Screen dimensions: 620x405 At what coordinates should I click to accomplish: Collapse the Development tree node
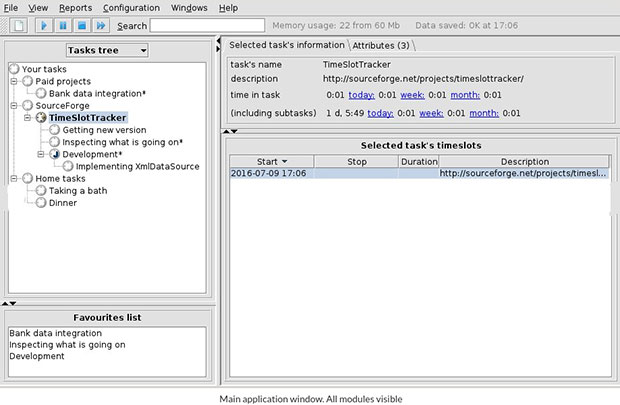pyautogui.click(x=41, y=154)
